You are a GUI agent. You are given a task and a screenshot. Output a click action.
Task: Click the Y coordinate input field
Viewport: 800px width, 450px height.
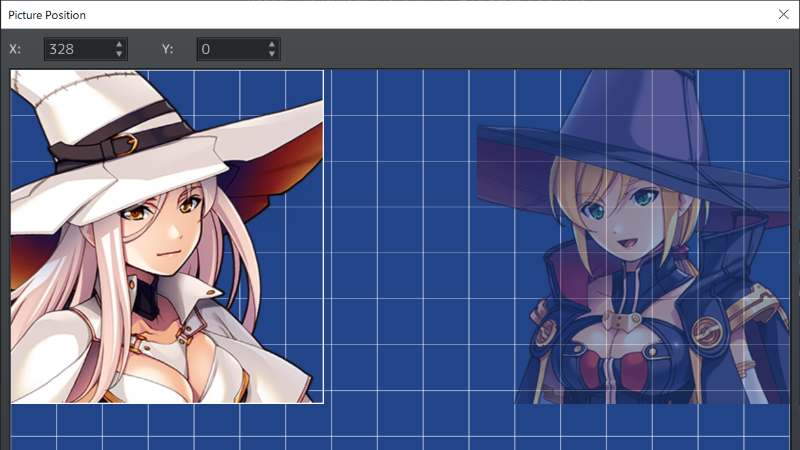click(x=230, y=49)
